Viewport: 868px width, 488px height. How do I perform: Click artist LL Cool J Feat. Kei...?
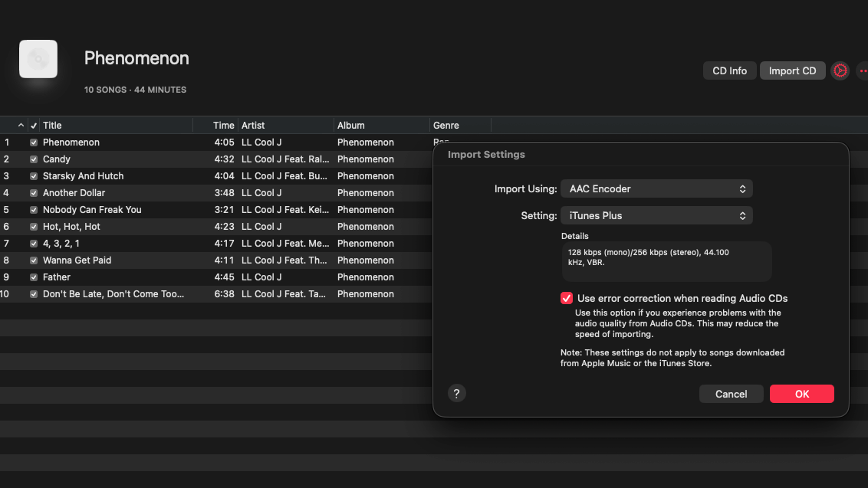[x=285, y=210]
